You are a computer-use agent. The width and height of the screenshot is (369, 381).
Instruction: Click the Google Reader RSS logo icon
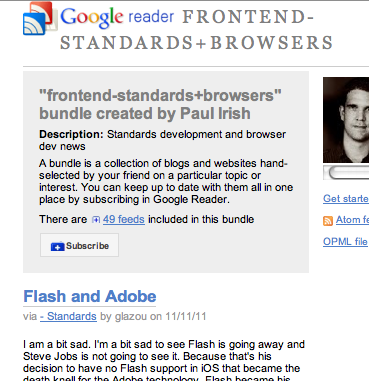(39, 18)
